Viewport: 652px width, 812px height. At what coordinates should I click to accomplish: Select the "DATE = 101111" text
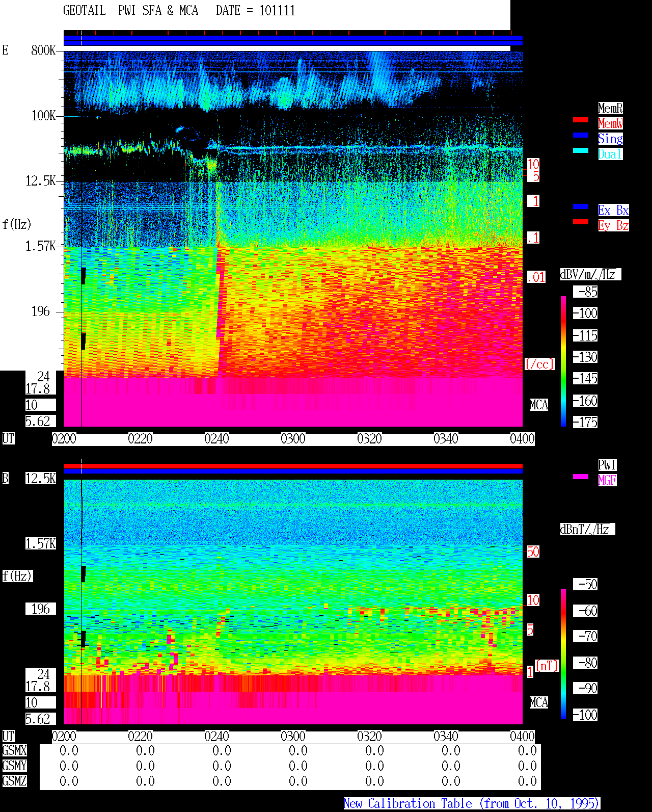pyautogui.click(x=256, y=11)
